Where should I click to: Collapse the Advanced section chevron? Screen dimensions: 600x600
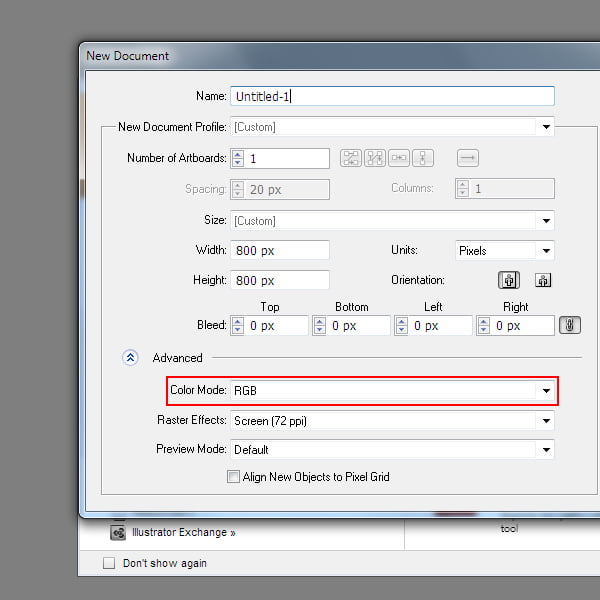click(x=130, y=358)
